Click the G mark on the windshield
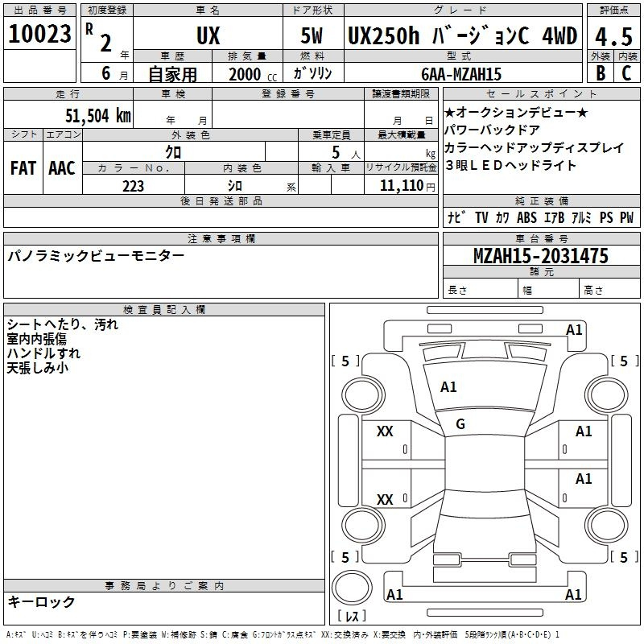The width and height of the screenshot is (644, 644). 460,424
